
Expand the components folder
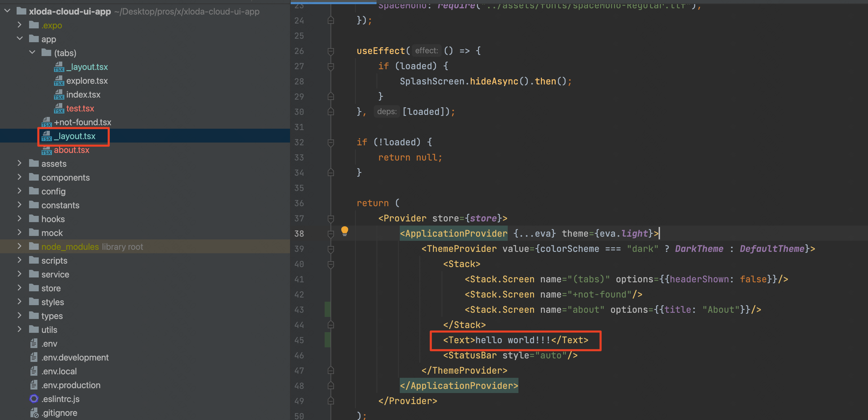click(x=20, y=177)
